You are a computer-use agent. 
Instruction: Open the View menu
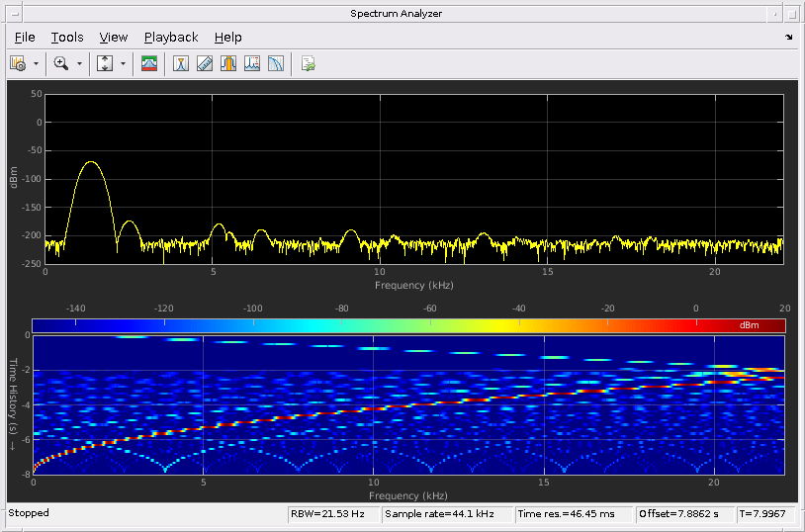[114, 38]
